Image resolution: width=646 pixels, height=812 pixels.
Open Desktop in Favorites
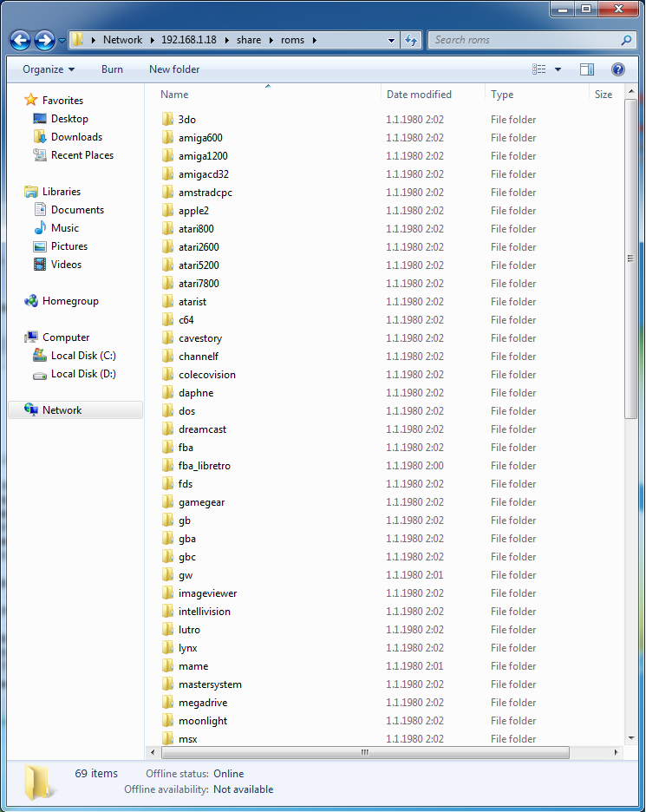69,119
